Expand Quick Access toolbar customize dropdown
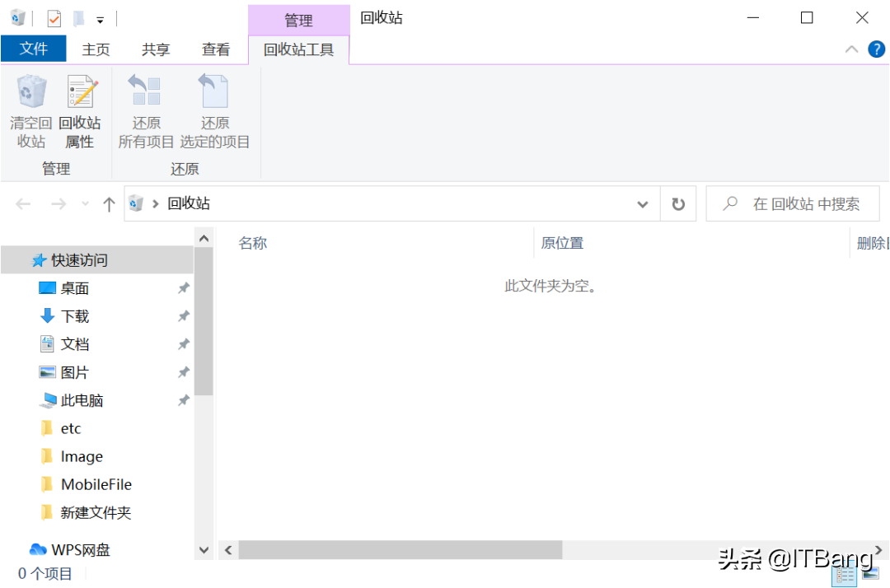The width and height of the screenshot is (890, 588). 101,19
